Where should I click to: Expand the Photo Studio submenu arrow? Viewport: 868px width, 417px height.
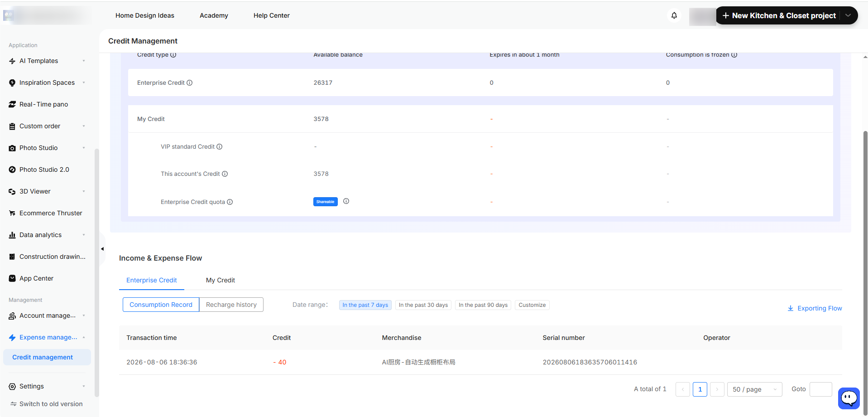tap(84, 148)
